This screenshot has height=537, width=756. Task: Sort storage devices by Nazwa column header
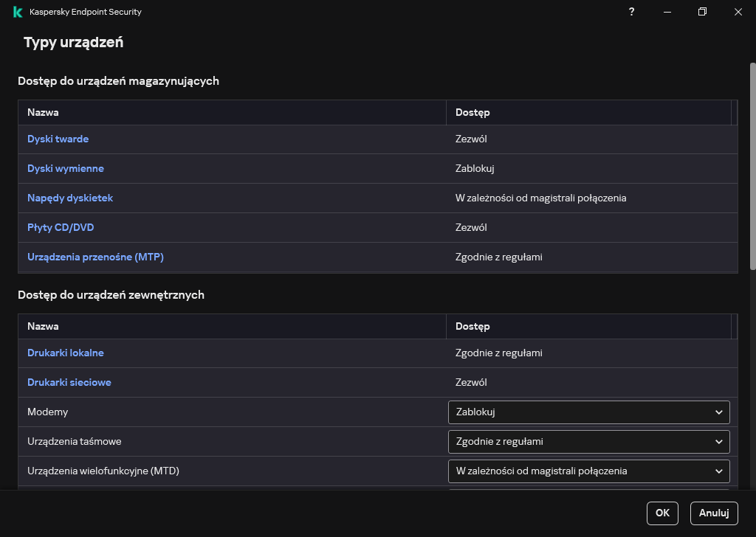point(43,112)
